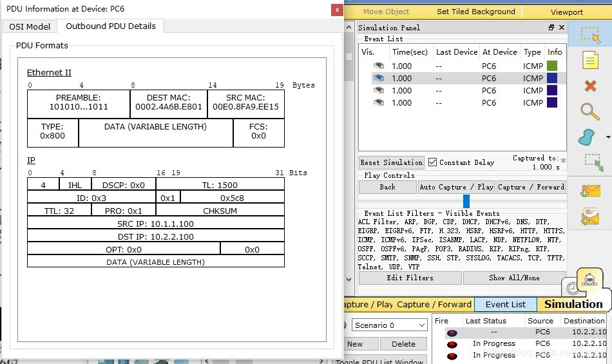This screenshot has width=612, height=364.
Task: Toggle visibility eye of third ICMP event
Action: 379,90
